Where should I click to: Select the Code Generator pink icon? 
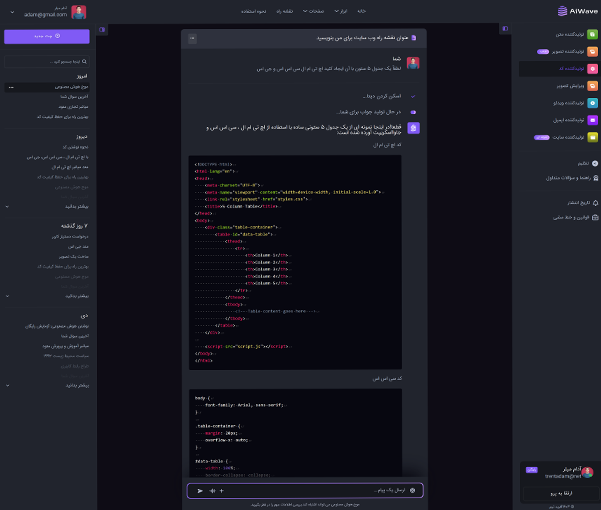pyautogui.click(x=592, y=69)
